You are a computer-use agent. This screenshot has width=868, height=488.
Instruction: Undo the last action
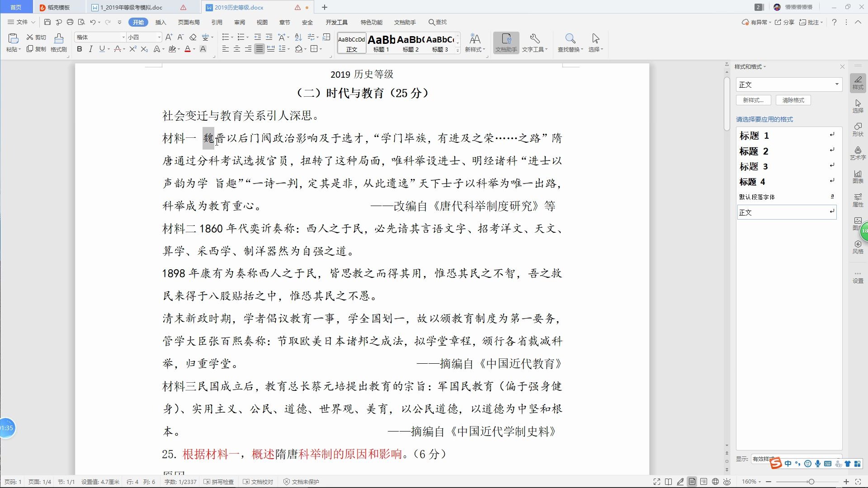tap(93, 22)
